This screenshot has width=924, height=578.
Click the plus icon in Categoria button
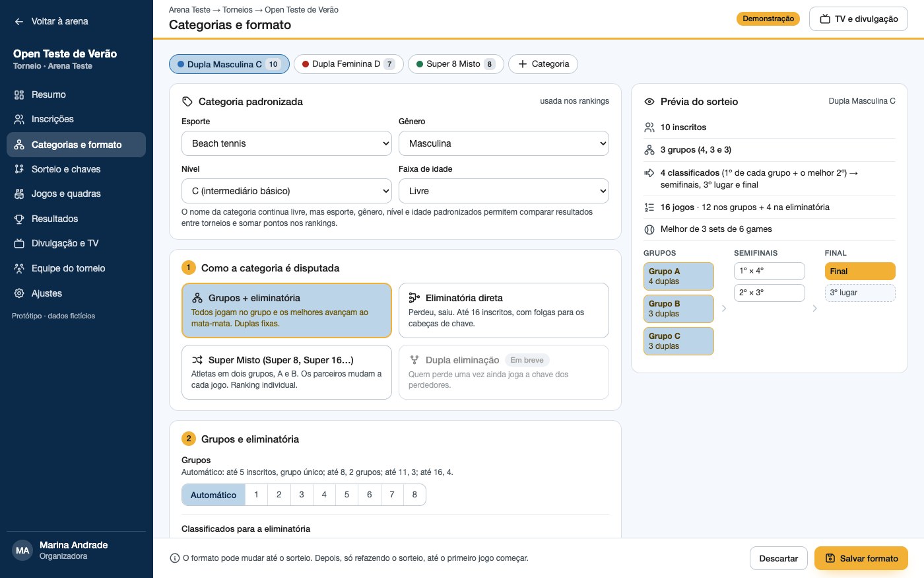tap(523, 64)
